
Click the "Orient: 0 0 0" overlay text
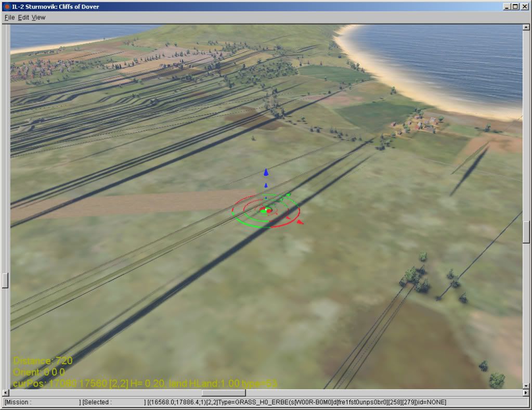coord(39,373)
